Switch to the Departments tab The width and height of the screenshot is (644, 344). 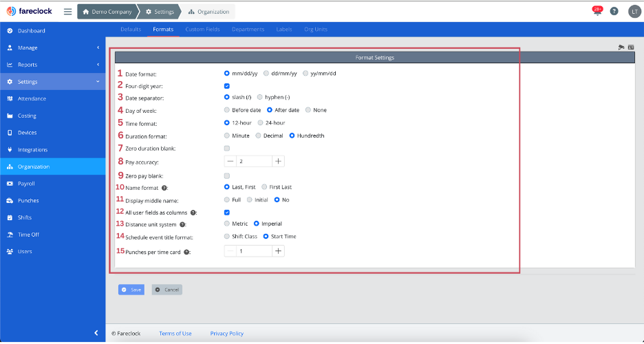click(x=248, y=30)
